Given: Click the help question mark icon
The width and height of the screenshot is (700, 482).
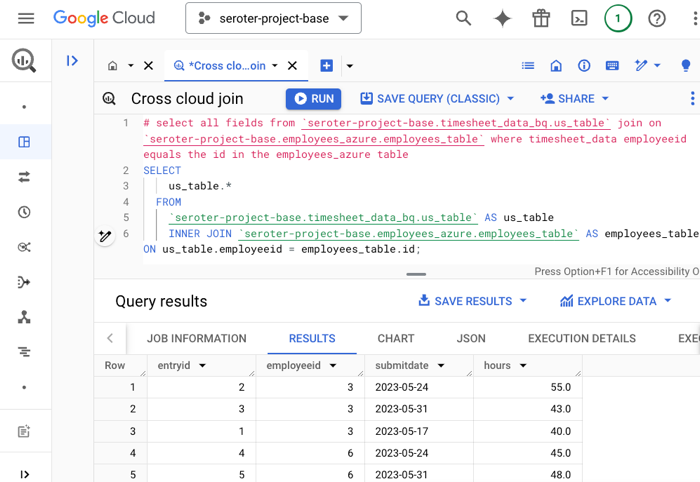Looking at the screenshot, I should tap(657, 18).
